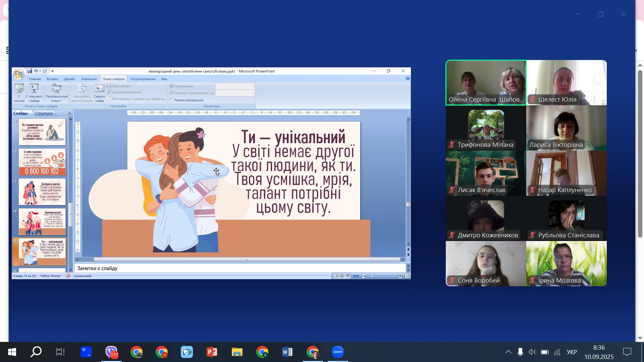Click the Office round button
This screenshot has height=362, width=644.
[x=18, y=74]
